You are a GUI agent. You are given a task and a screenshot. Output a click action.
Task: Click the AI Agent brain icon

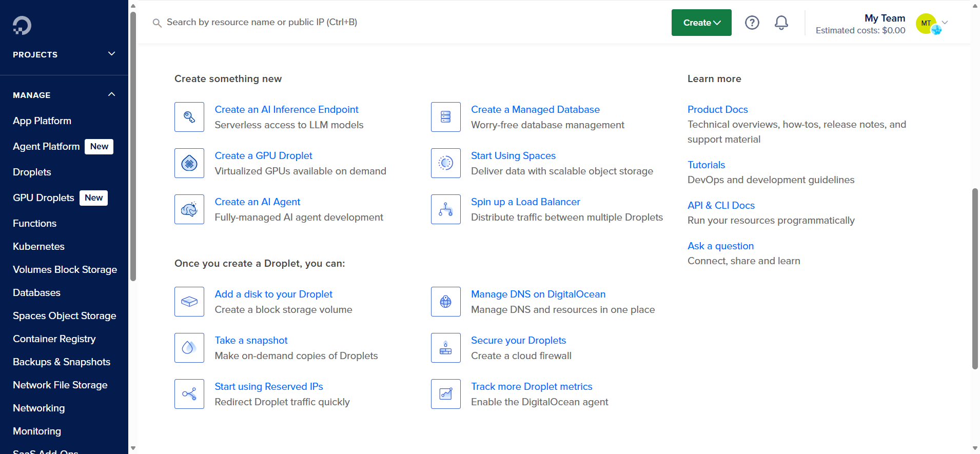(x=189, y=209)
